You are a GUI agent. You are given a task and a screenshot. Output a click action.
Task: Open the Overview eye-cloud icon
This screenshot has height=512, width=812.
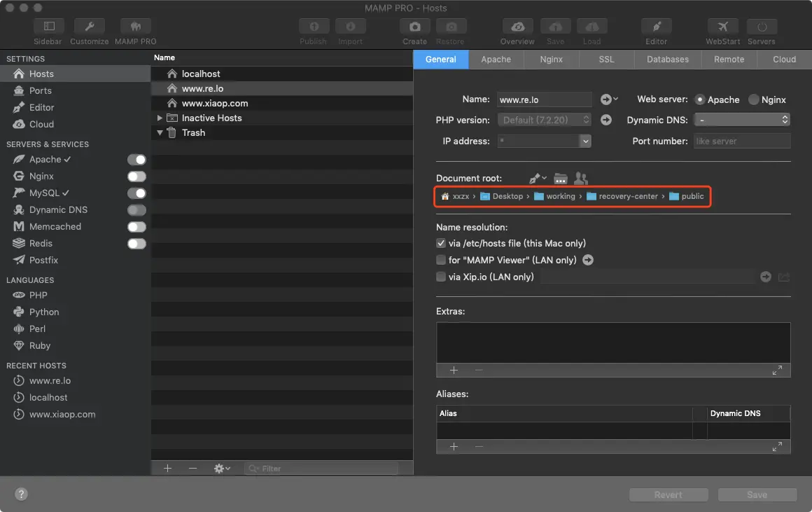[518, 26]
